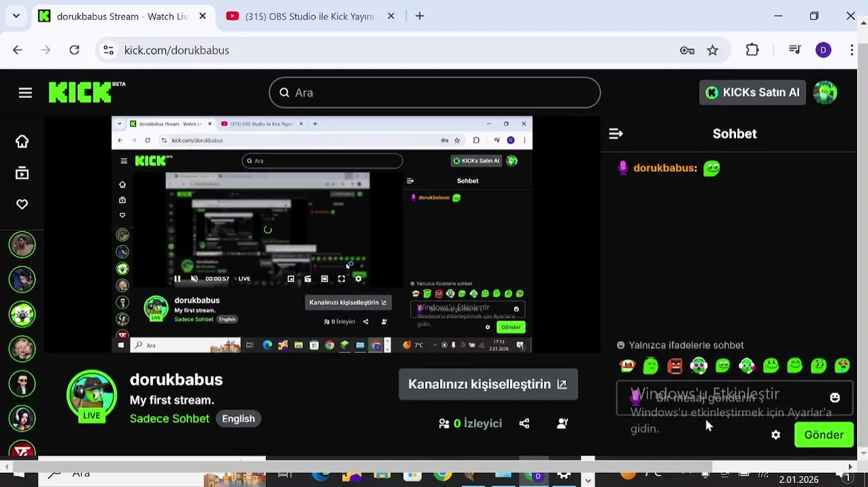
Task: View site information icon in address bar
Action: [x=108, y=50]
